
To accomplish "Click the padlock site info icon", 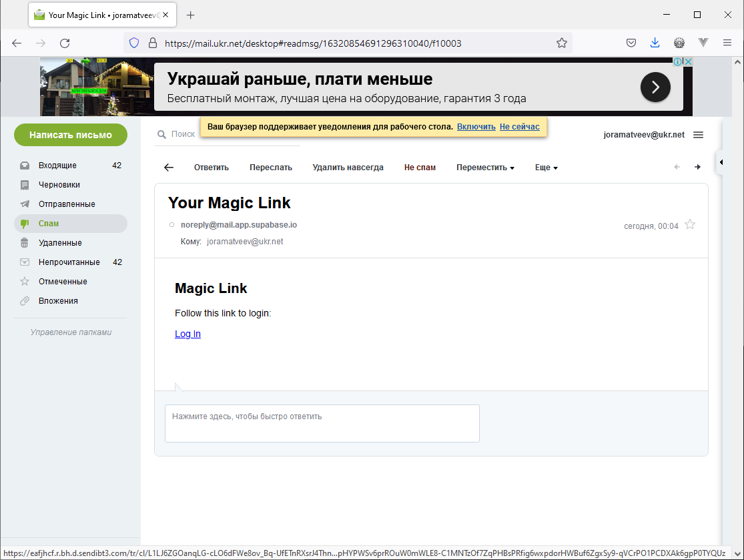I will (153, 43).
